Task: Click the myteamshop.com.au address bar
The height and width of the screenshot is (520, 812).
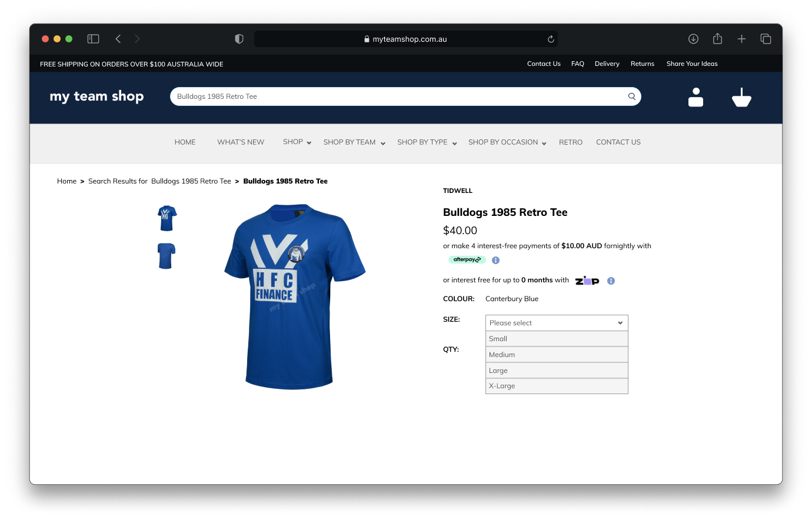Action: 406,39
